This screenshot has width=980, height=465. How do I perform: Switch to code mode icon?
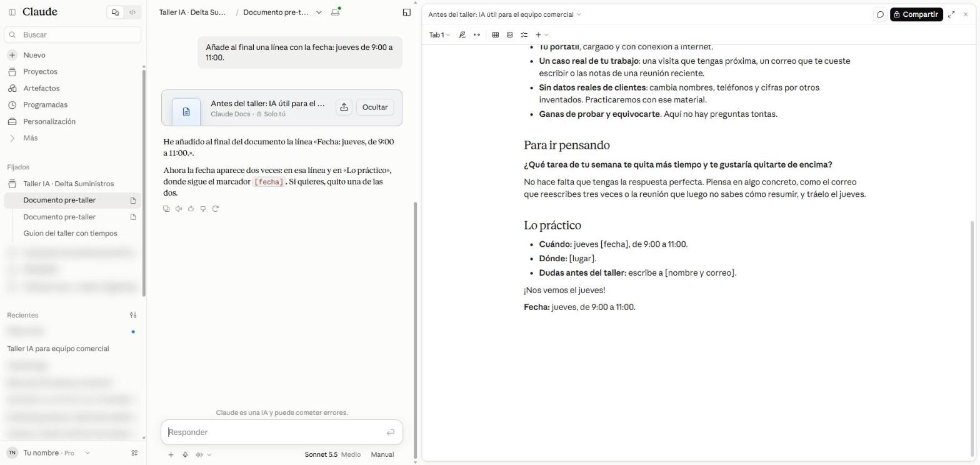[x=132, y=12]
